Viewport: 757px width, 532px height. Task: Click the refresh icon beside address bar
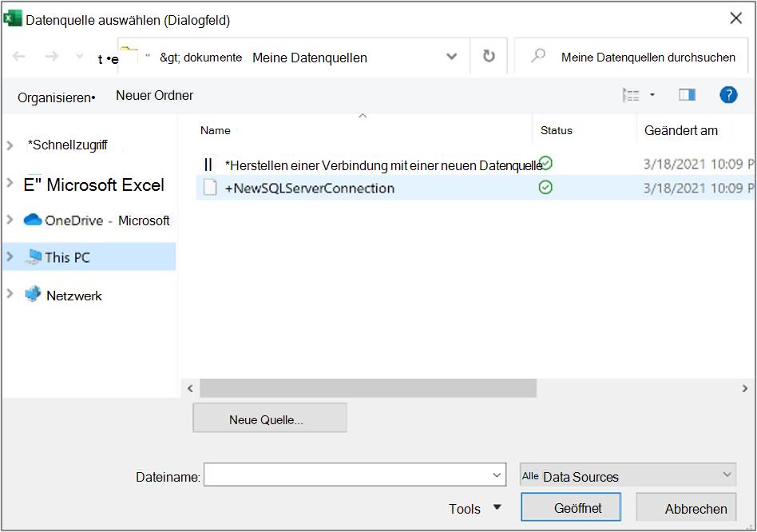(x=489, y=56)
